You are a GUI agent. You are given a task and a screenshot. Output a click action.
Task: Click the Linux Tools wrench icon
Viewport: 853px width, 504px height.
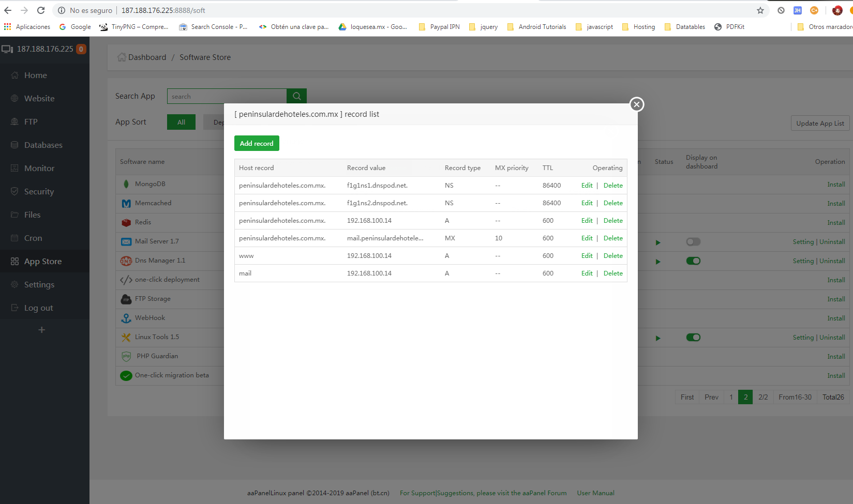[x=126, y=338]
